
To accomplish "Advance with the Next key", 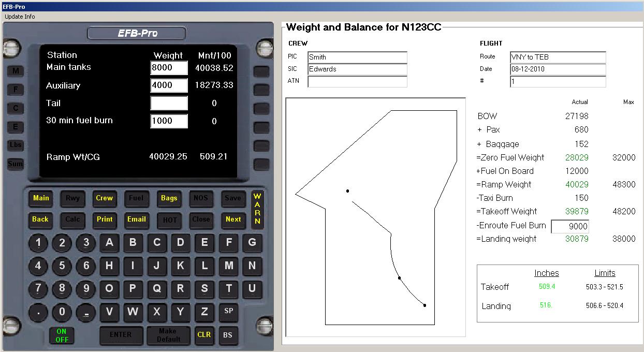I will click(x=233, y=219).
